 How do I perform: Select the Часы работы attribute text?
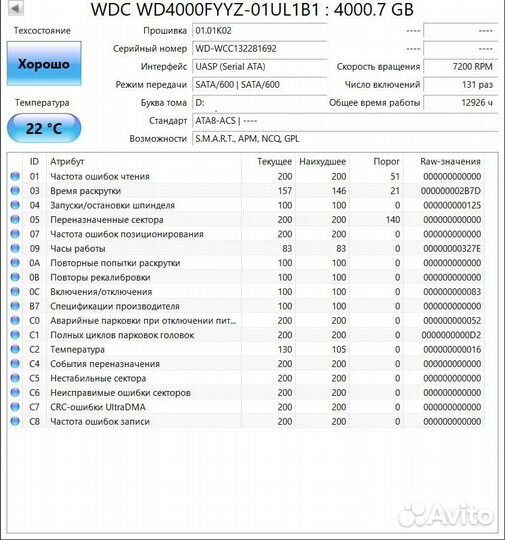(78, 249)
